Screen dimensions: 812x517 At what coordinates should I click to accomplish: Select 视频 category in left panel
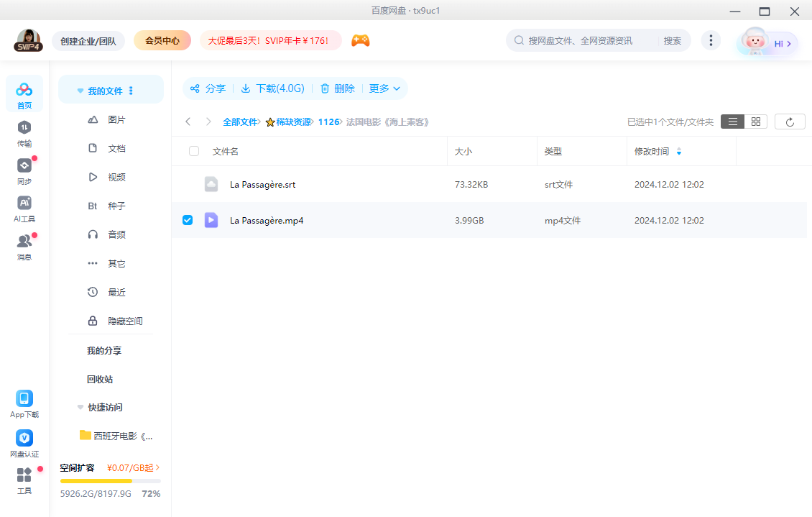(116, 177)
